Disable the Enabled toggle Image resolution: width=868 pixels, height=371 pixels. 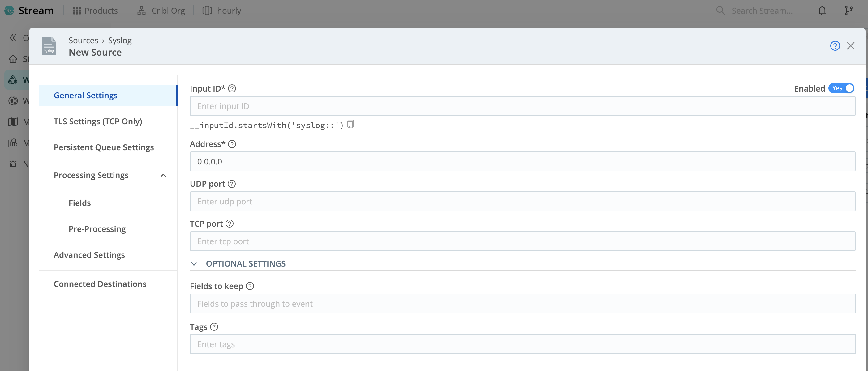pyautogui.click(x=841, y=88)
